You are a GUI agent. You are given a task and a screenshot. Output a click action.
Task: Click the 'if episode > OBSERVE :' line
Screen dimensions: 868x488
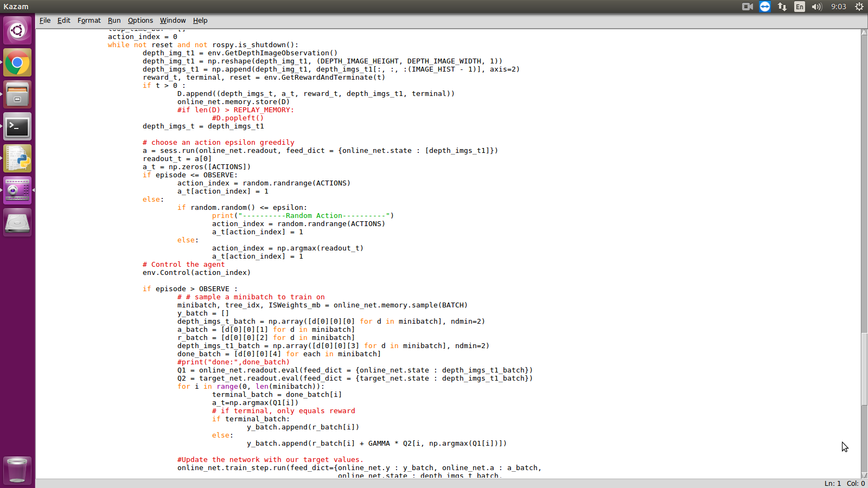tap(190, 289)
